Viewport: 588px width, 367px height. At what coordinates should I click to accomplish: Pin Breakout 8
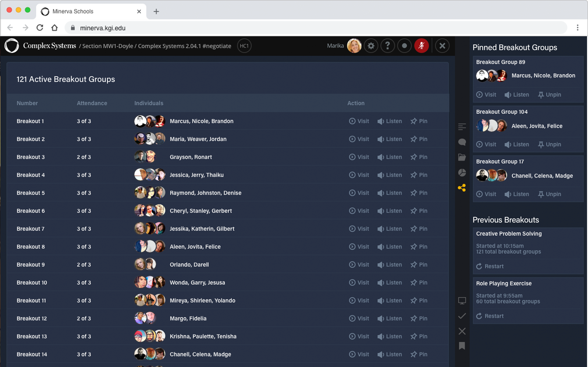[x=419, y=247]
